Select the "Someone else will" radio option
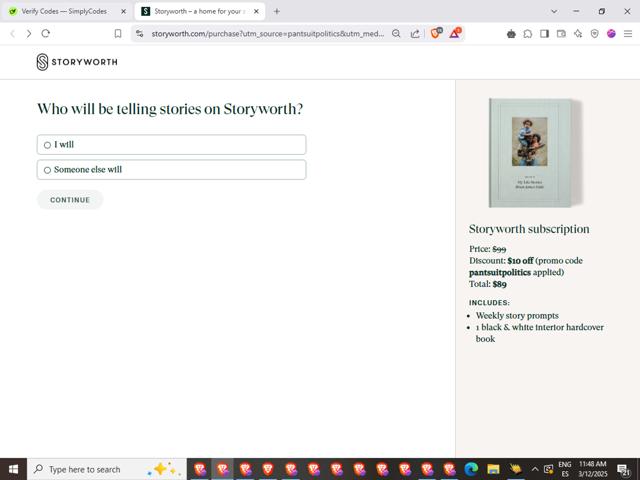This screenshot has width=640, height=480. 171,169
